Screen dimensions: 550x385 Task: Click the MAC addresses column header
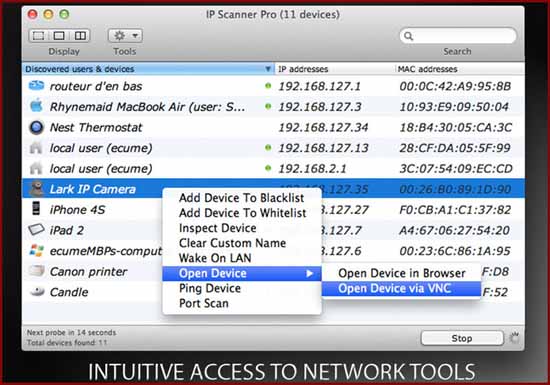click(427, 69)
